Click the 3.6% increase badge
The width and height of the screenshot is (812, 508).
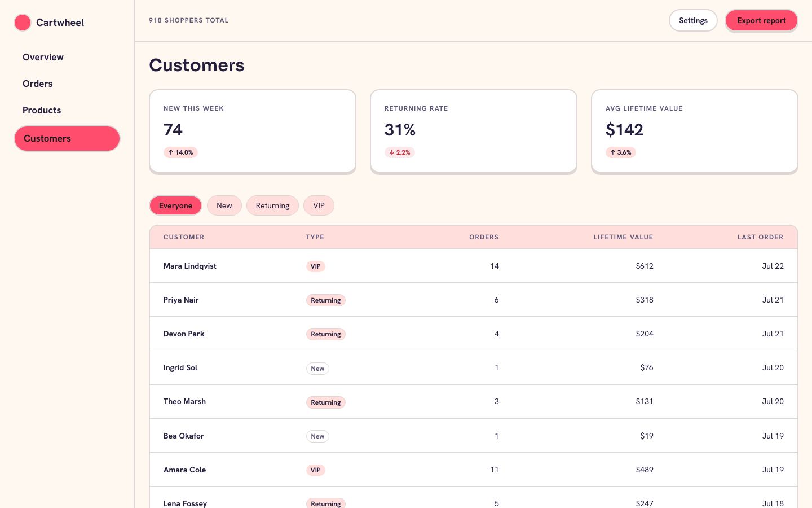pos(620,152)
